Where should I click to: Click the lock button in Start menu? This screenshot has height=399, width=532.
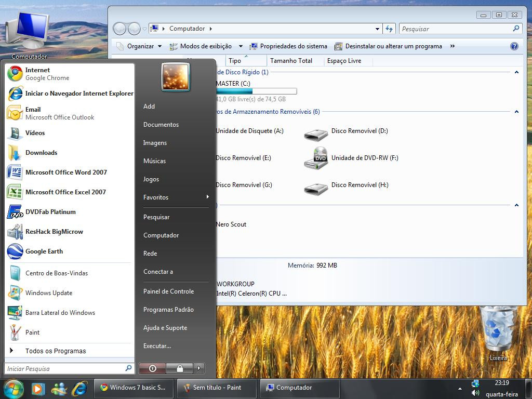179,368
